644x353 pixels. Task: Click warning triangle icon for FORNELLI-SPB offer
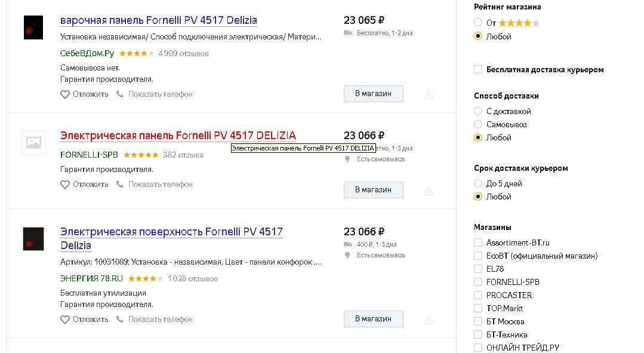coord(428,191)
